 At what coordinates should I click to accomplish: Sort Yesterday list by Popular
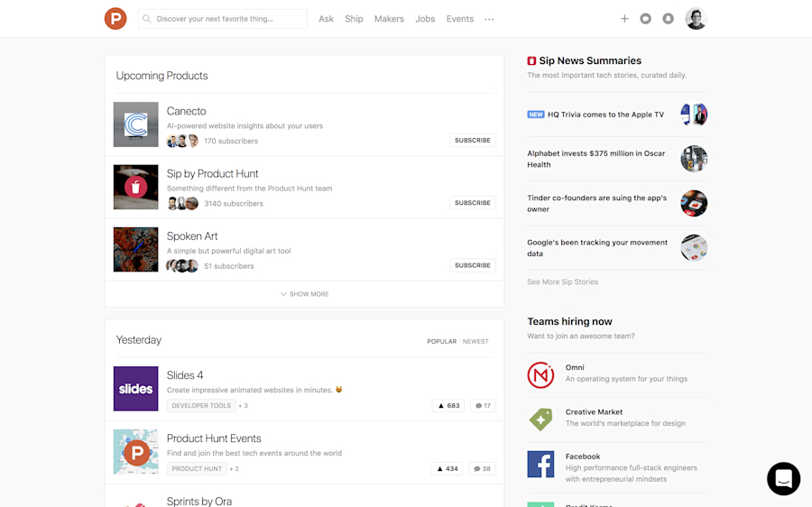click(442, 341)
